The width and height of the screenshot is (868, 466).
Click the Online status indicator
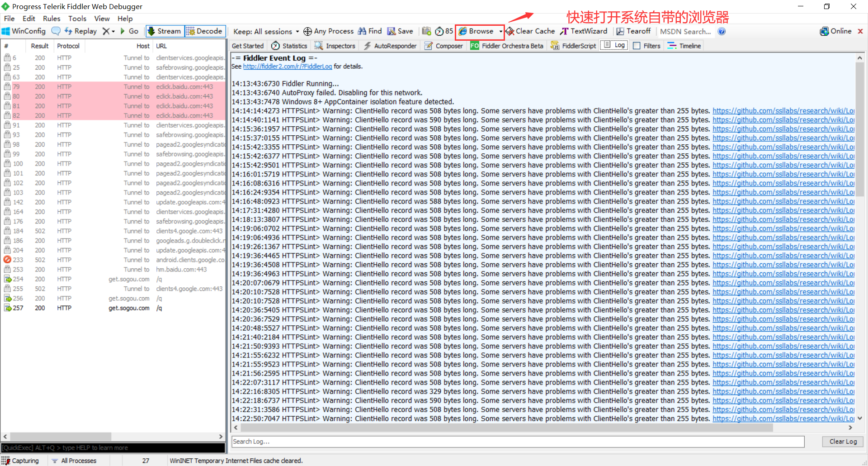point(835,31)
